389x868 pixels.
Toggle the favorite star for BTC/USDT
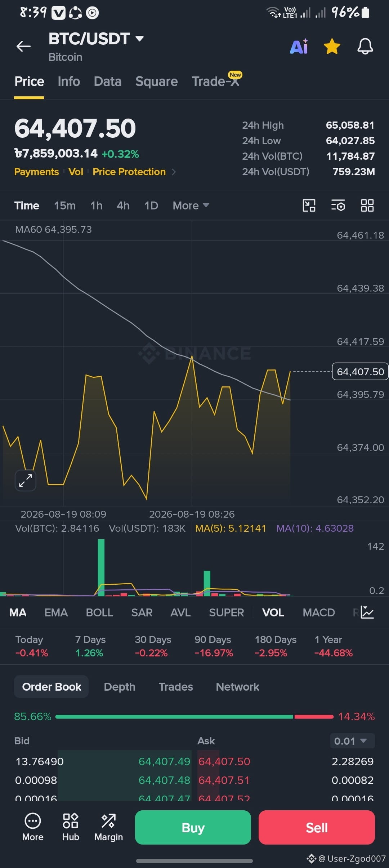[332, 46]
